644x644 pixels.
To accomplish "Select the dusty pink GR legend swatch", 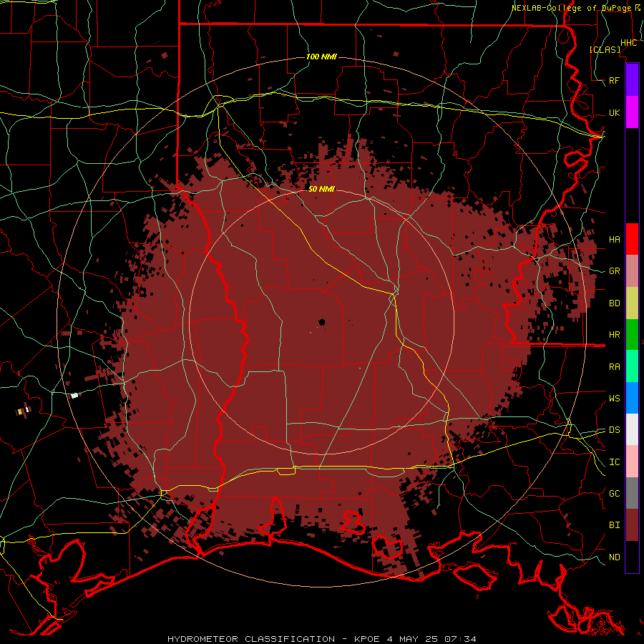I will pyautogui.click(x=632, y=271).
